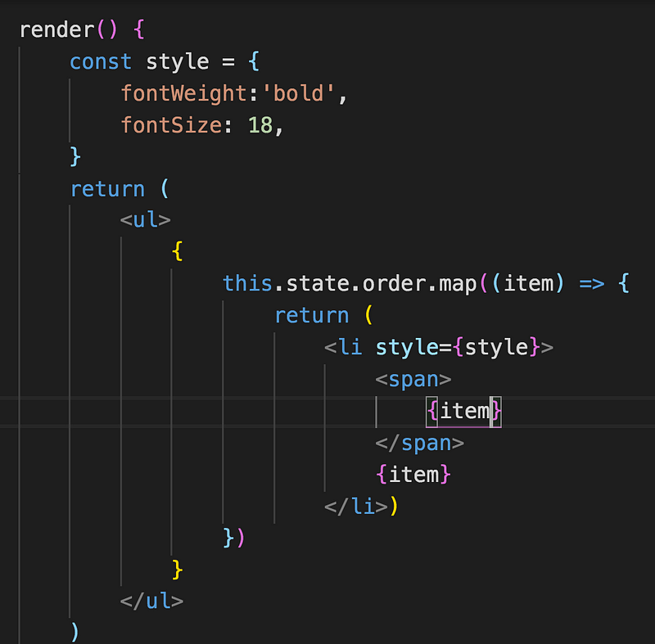Click the 'bold' string value
The width and height of the screenshot is (655, 644).
click(x=298, y=93)
